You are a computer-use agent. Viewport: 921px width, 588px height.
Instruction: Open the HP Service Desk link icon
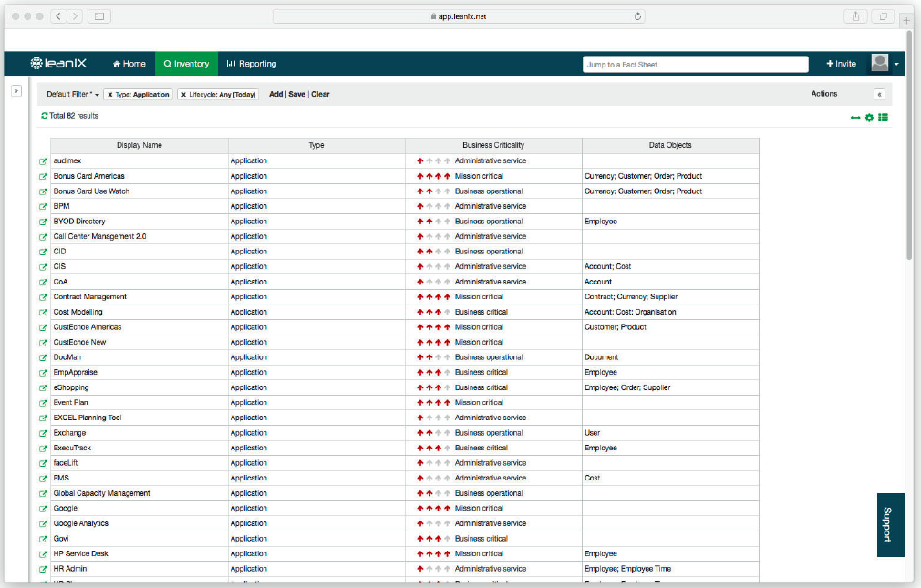point(43,554)
